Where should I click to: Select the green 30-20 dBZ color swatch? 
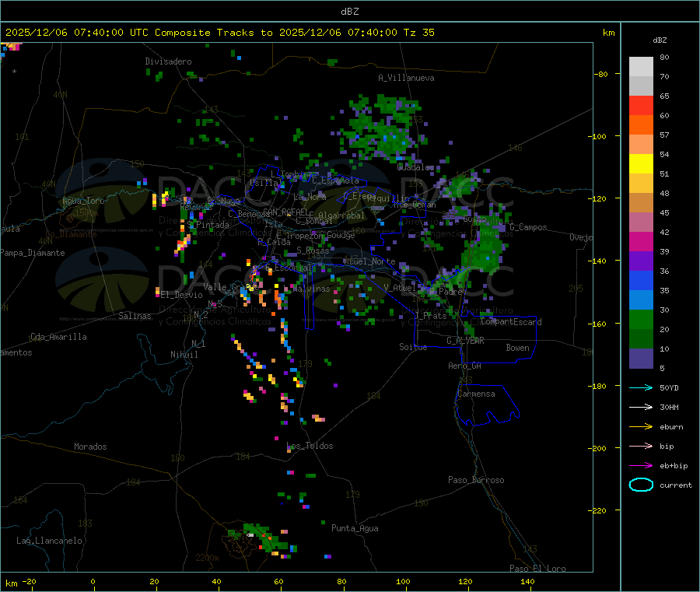tap(641, 319)
